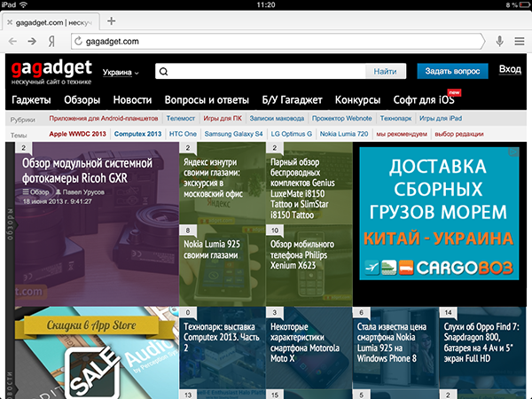Viewport: 532px width, 399px height.
Task: Open Yandex home via the Я icon
Action: tap(51, 42)
